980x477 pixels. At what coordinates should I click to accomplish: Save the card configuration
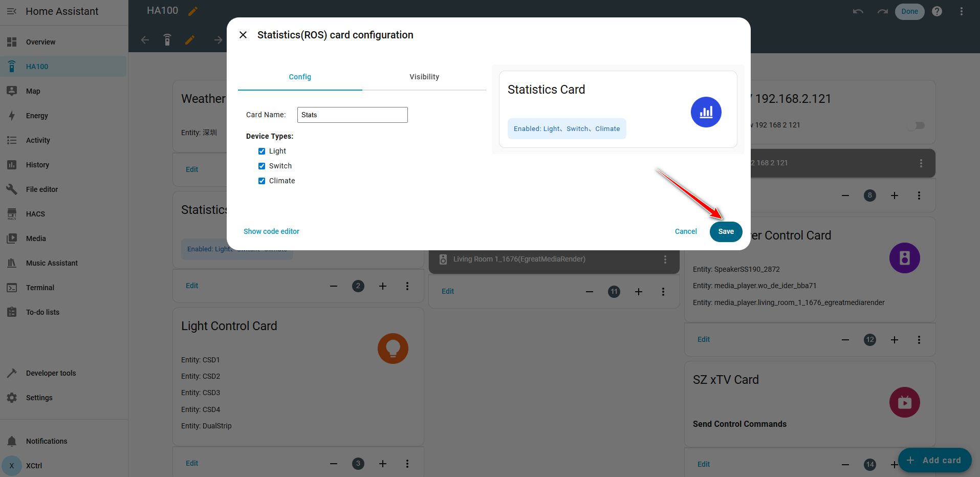tap(726, 231)
